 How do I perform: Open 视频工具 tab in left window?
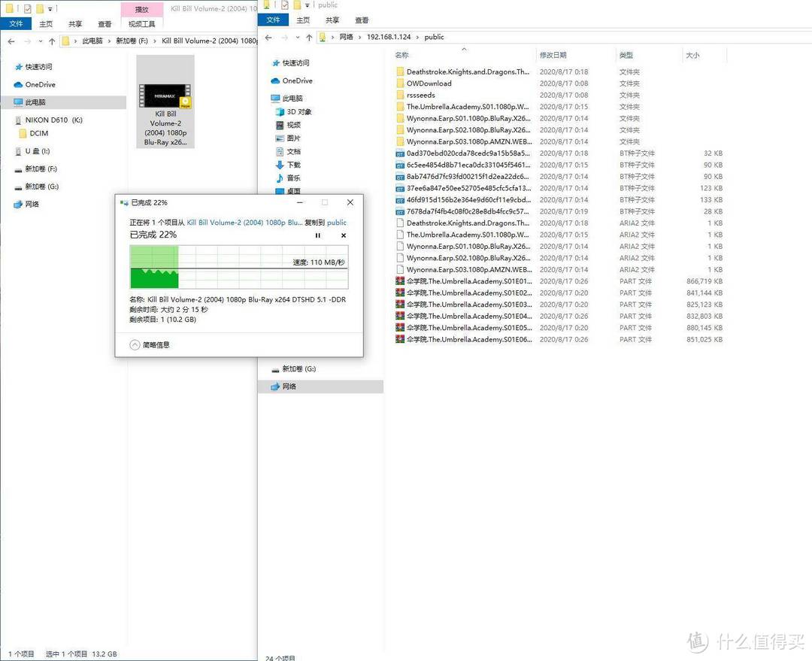pyautogui.click(x=142, y=24)
